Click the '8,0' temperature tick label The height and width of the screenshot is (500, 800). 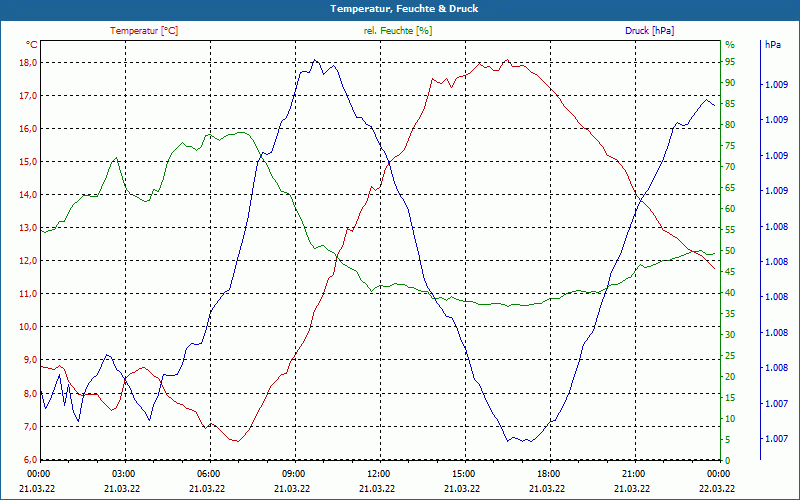[30, 393]
